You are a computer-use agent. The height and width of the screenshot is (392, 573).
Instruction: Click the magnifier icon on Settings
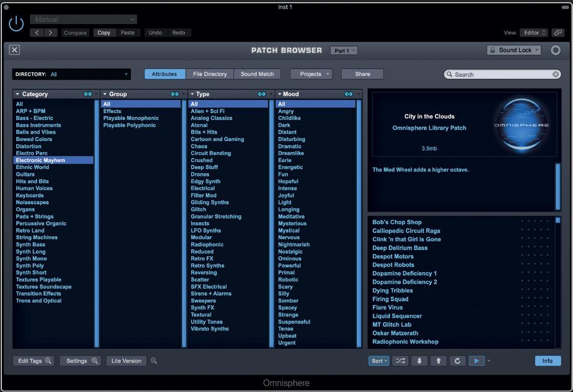tap(95, 361)
